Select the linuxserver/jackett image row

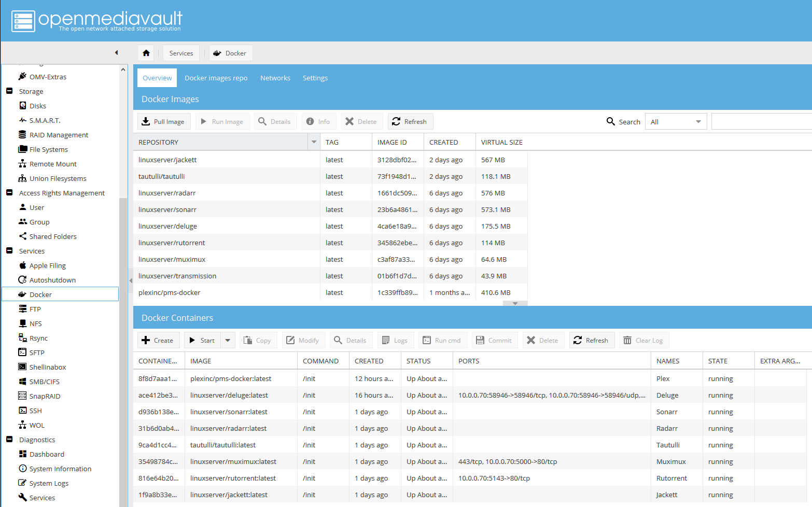pyautogui.click(x=330, y=160)
